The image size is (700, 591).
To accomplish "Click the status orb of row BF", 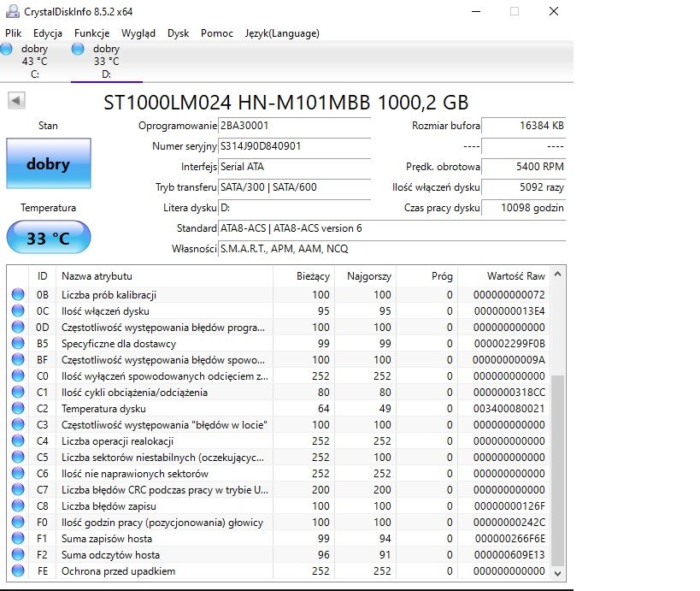I will pyautogui.click(x=18, y=359).
